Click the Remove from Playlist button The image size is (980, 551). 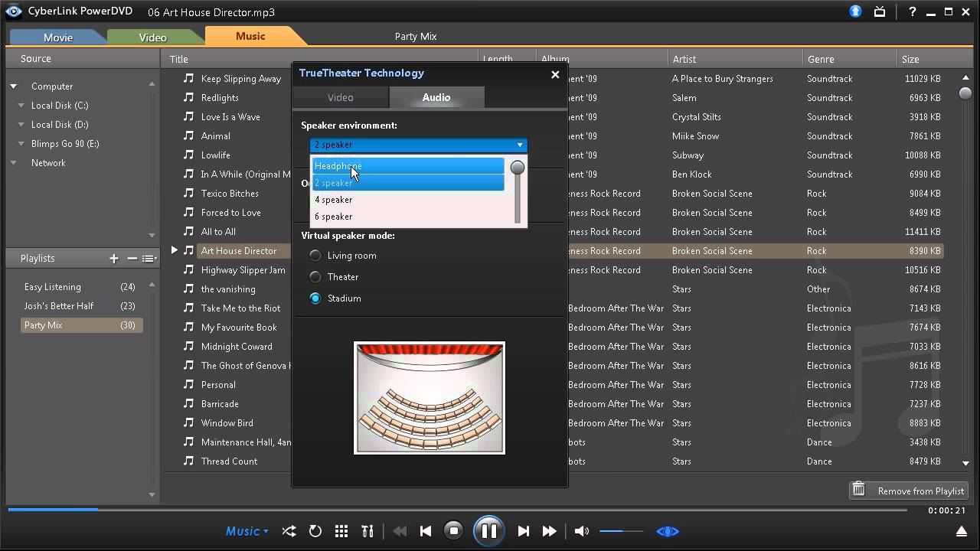[x=909, y=491]
